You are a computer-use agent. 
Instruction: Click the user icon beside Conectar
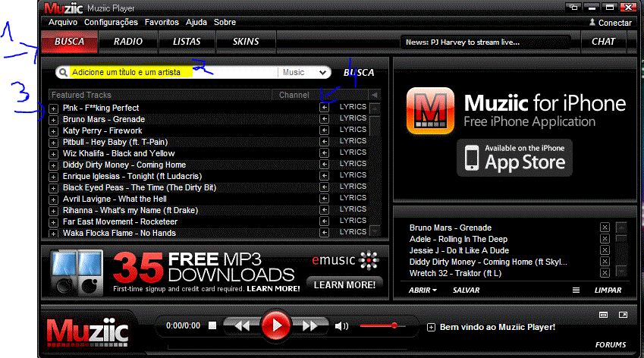pyautogui.click(x=592, y=22)
